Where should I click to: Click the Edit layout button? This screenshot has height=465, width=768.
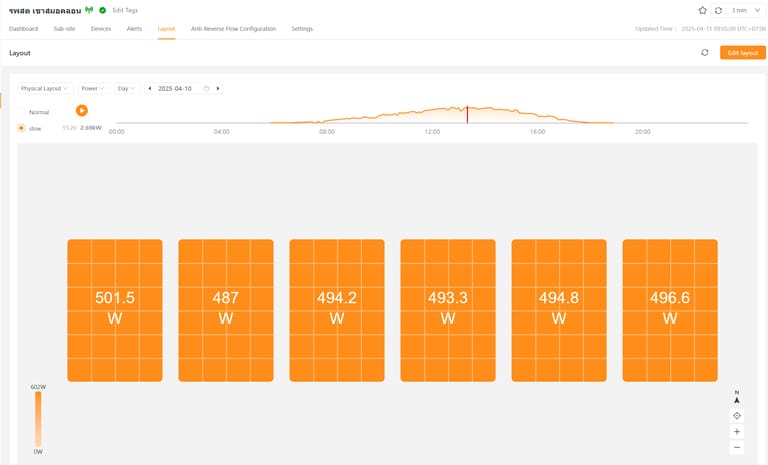coord(742,52)
